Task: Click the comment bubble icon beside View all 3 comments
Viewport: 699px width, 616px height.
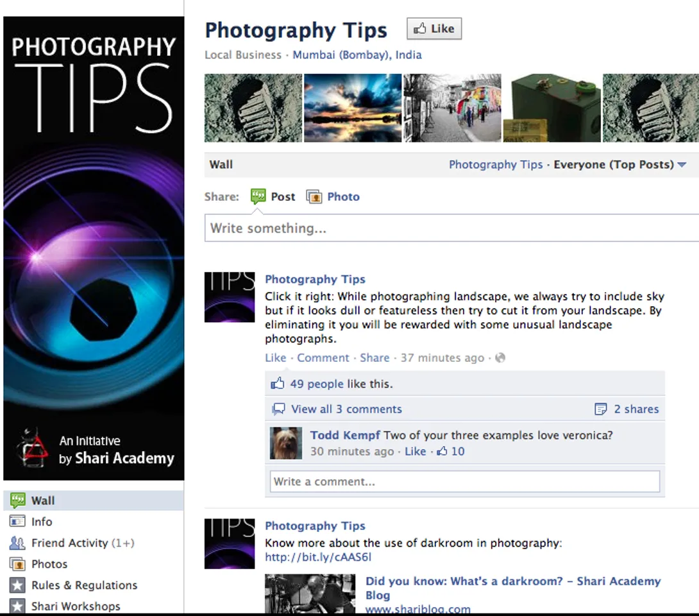Action: [x=278, y=409]
